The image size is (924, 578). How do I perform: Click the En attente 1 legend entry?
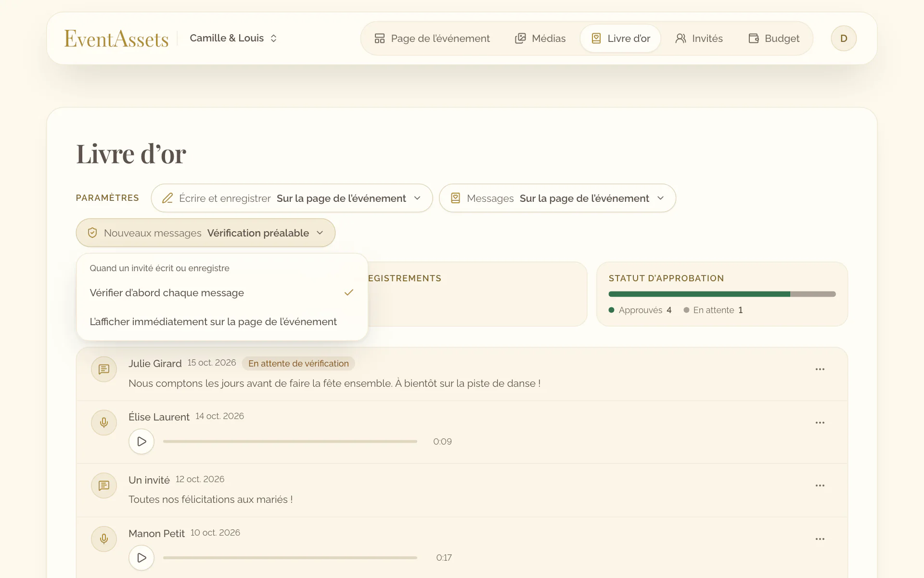coord(713,310)
